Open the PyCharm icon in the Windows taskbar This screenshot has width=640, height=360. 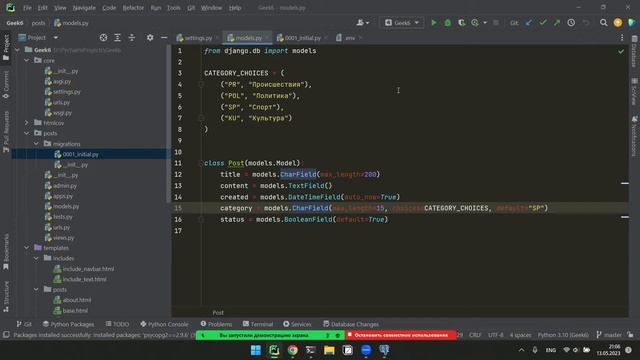(x=274, y=350)
